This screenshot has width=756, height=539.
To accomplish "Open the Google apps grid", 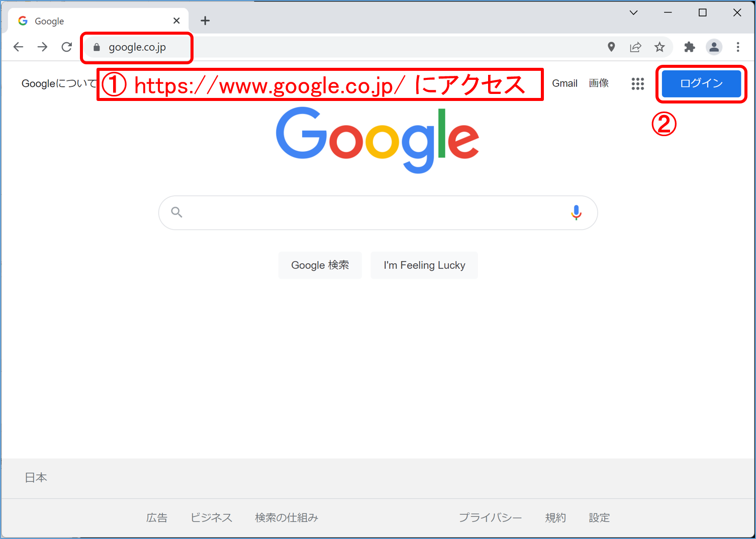I will (x=638, y=83).
